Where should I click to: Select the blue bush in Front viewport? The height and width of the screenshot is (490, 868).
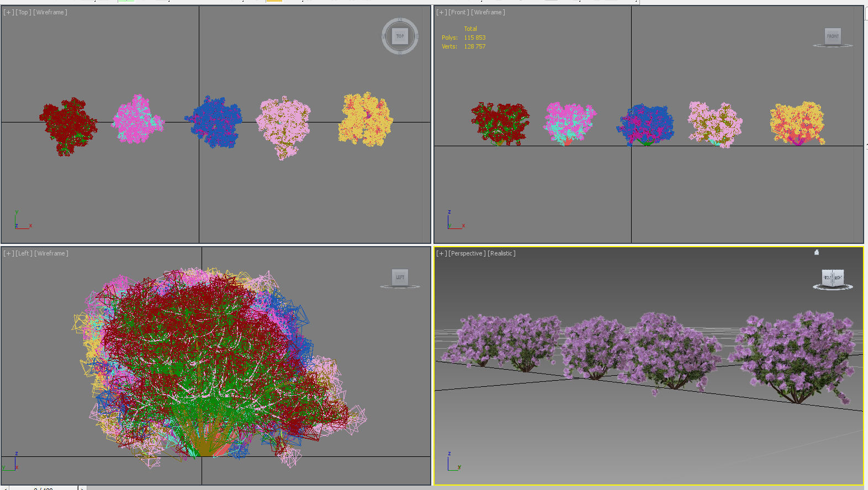coord(645,125)
